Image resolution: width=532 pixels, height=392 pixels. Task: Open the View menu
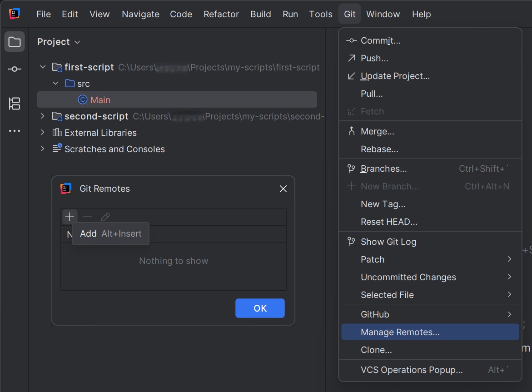[99, 14]
